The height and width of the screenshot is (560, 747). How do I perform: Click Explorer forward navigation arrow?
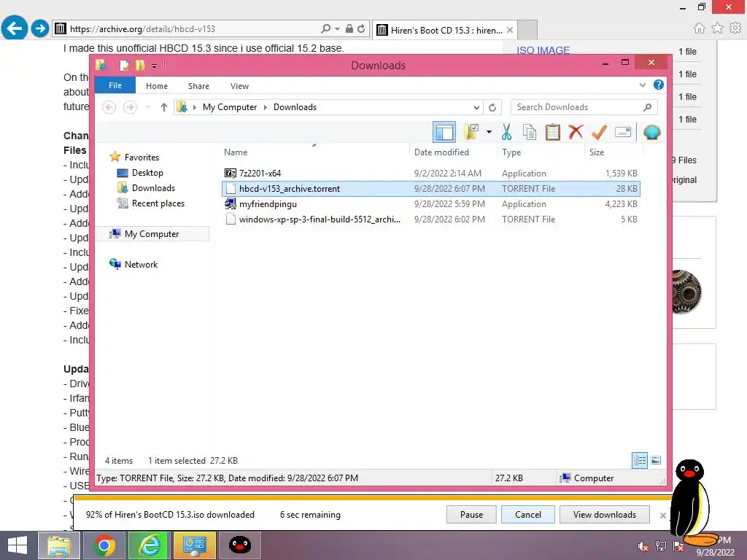tap(130, 107)
